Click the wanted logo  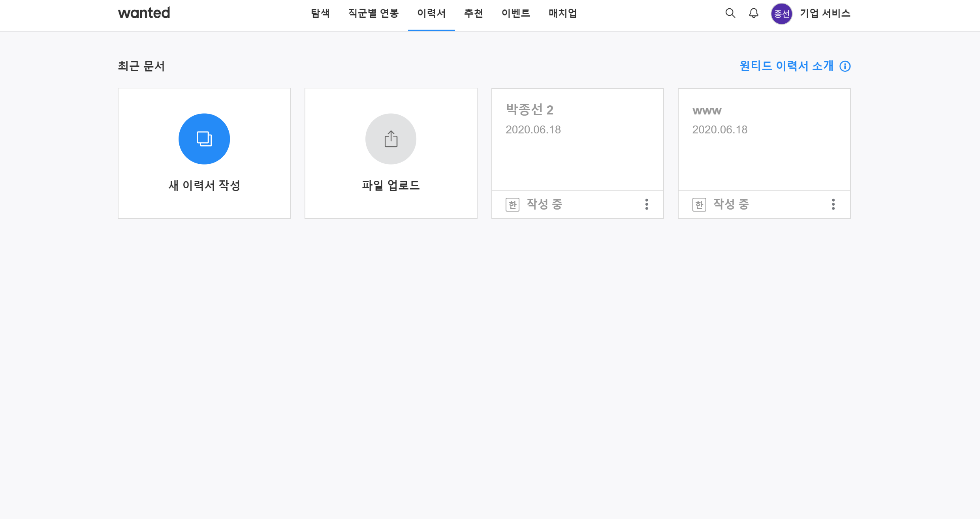pos(144,13)
